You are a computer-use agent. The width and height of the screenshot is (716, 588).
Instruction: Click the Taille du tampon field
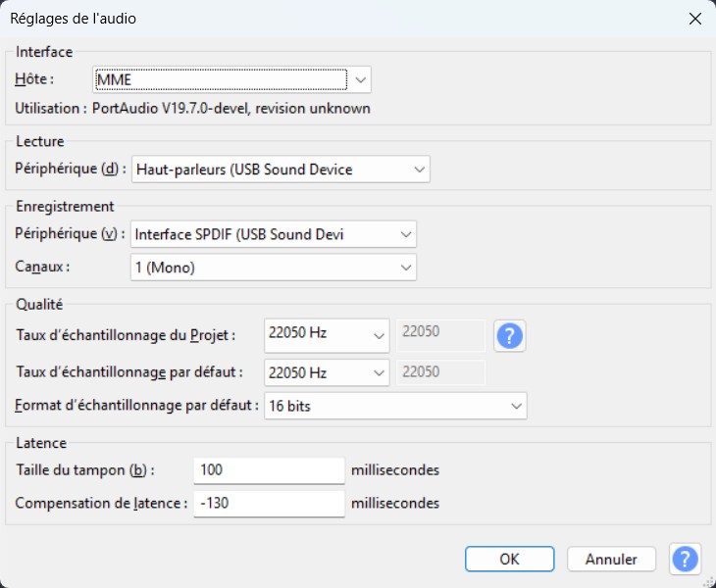pyautogui.click(x=269, y=470)
